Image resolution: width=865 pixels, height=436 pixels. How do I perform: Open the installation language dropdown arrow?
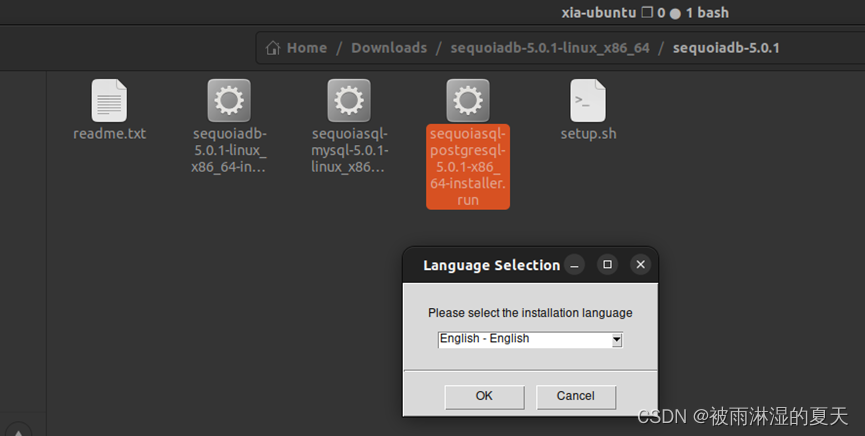[x=617, y=340]
